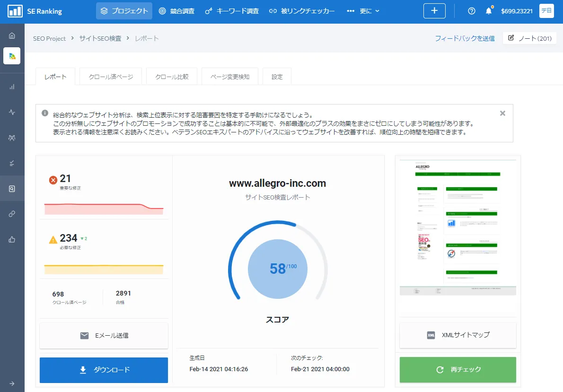
Task: Select the レポート tab
Action: click(x=55, y=77)
